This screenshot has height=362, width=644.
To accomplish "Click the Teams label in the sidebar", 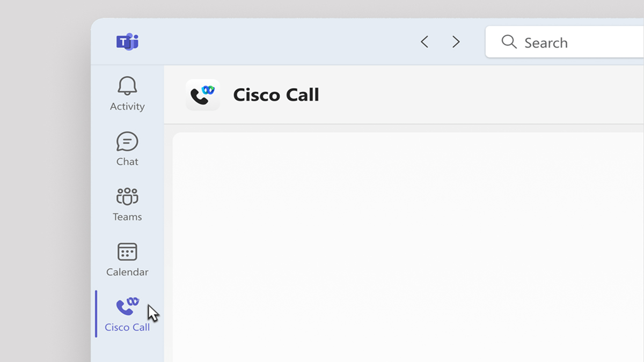I will 127,217.
